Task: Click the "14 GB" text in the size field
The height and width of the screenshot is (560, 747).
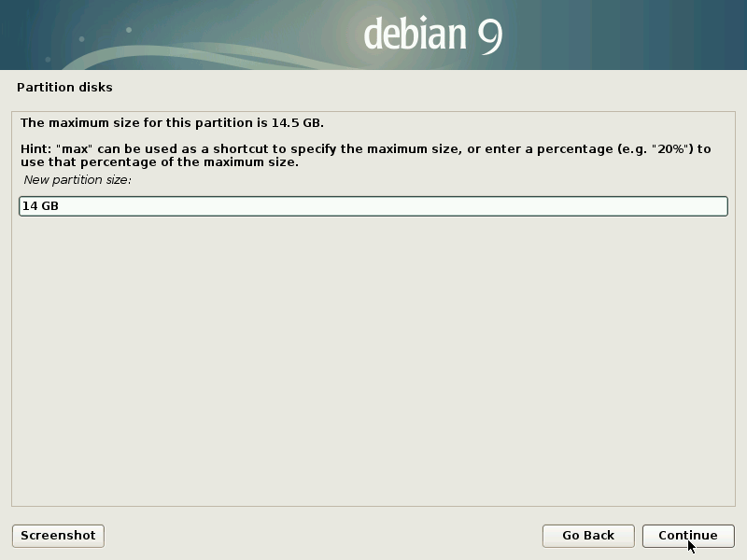Action: click(x=40, y=206)
